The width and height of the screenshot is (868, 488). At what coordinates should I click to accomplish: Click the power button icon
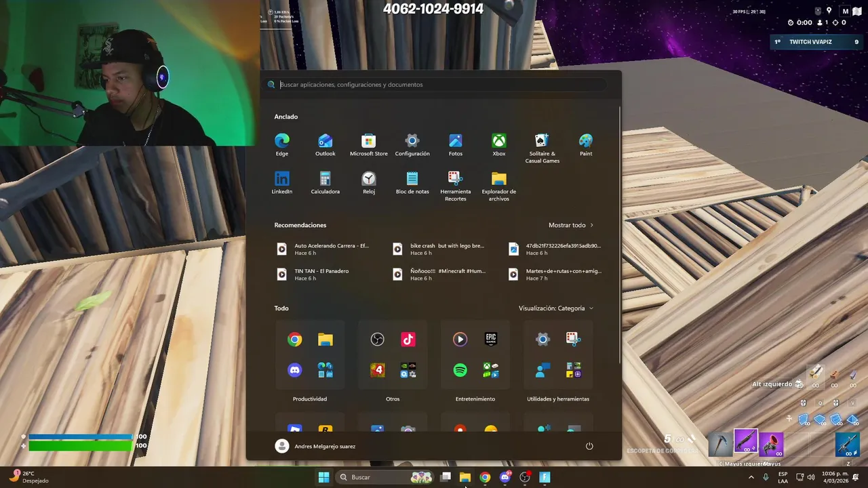click(589, 446)
